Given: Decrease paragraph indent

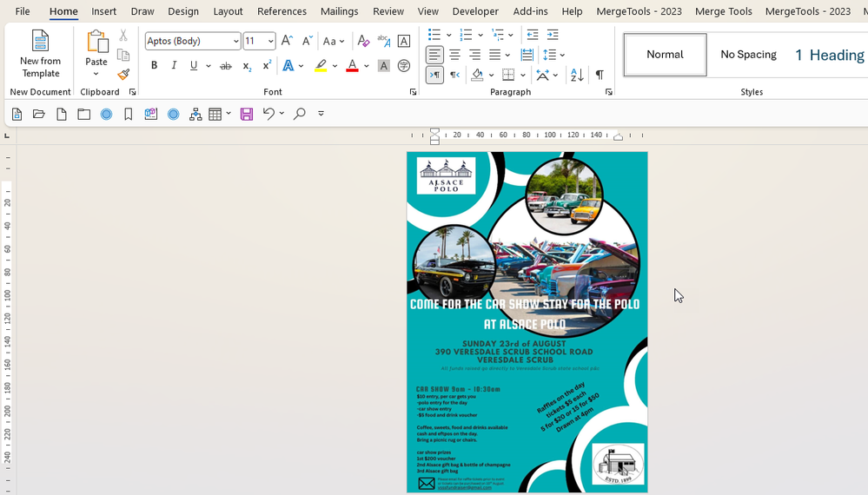Looking at the screenshot, I should (x=533, y=35).
